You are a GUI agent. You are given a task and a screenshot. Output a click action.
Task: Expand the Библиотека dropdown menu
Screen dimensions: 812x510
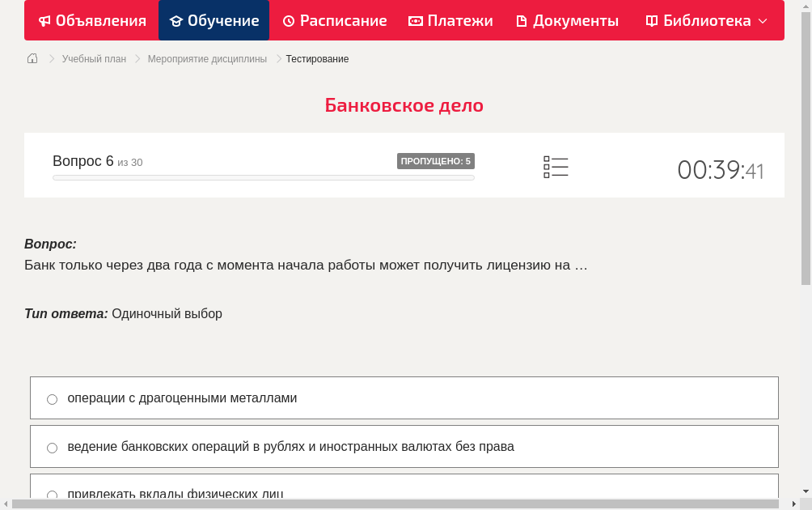761,20
